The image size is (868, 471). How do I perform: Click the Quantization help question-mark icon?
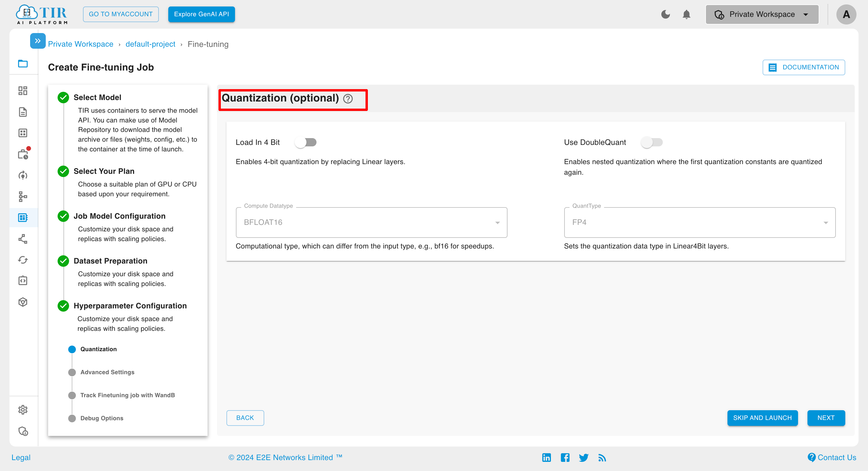(x=348, y=99)
